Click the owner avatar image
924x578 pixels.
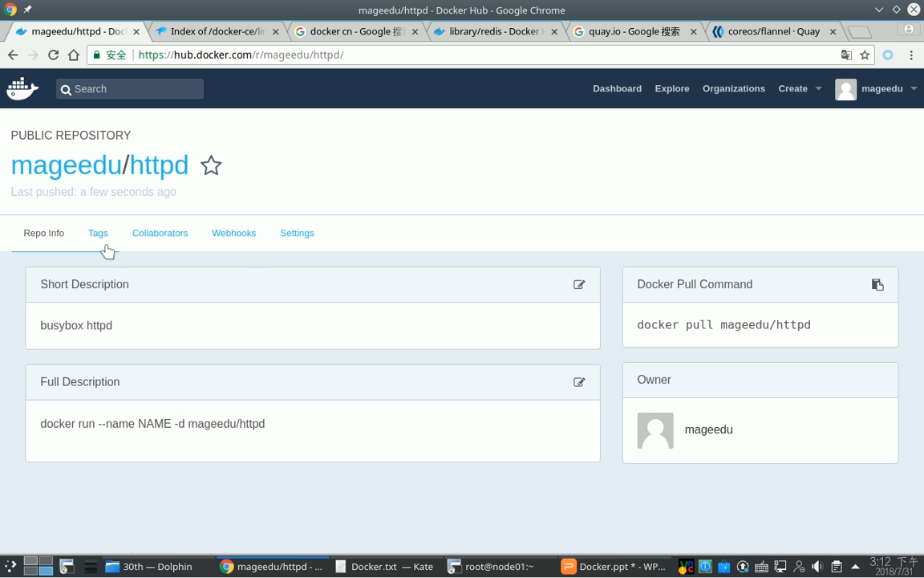pyautogui.click(x=655, y=430)
